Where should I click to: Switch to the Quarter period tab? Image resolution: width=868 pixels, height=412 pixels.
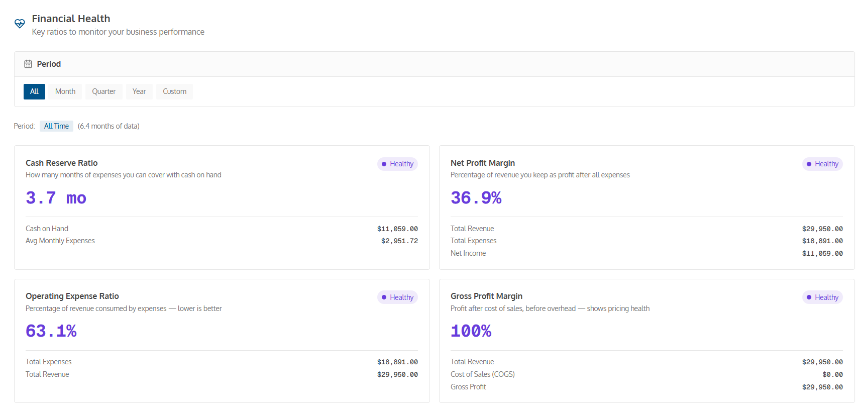[x=104, y=91]
